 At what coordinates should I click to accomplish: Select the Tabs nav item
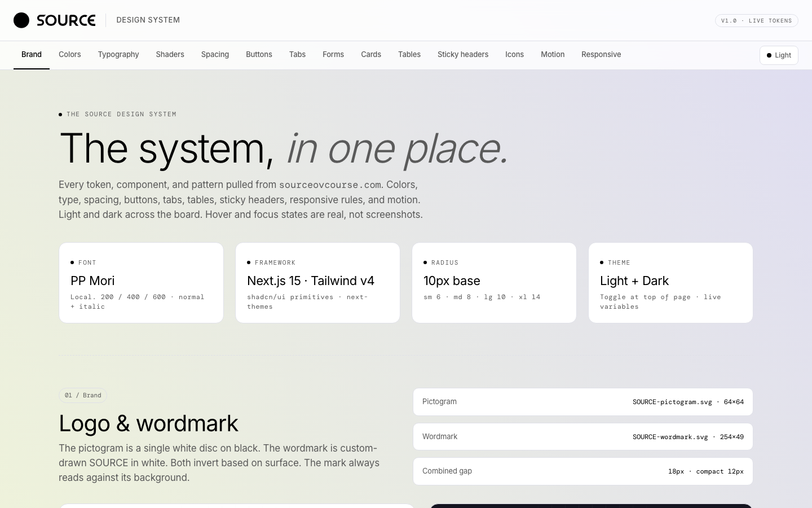tap(297, 55)
